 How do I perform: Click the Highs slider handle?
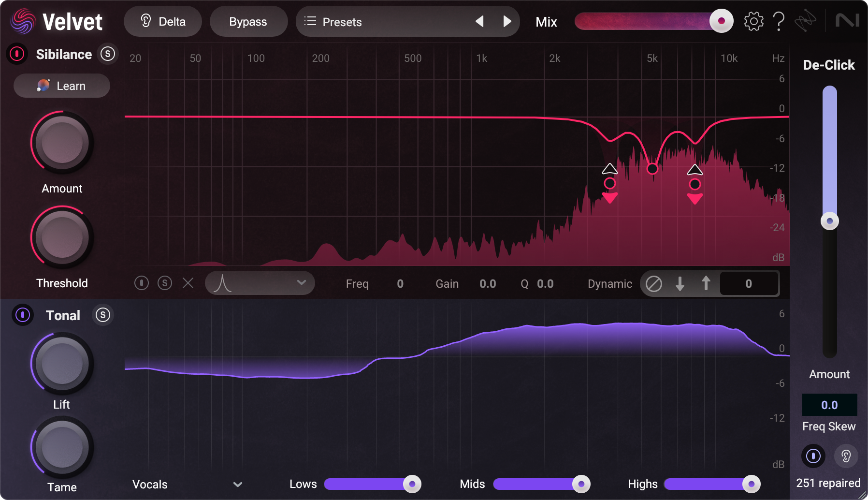752,484
